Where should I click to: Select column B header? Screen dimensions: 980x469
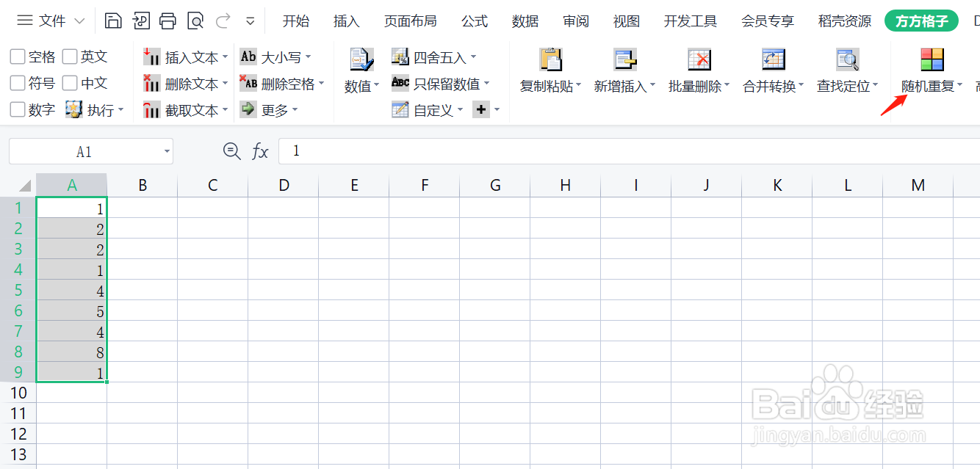tap(143, 185)
